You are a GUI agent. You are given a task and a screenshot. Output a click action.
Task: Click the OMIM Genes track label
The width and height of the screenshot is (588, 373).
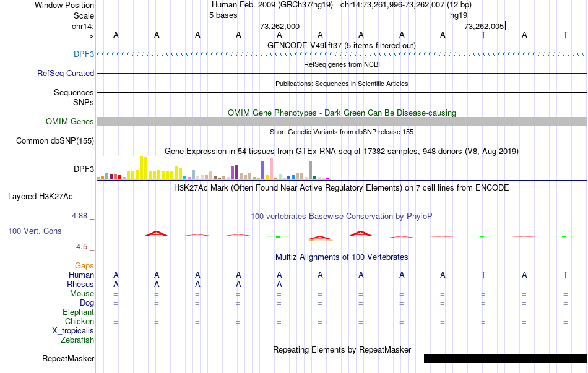70,121
